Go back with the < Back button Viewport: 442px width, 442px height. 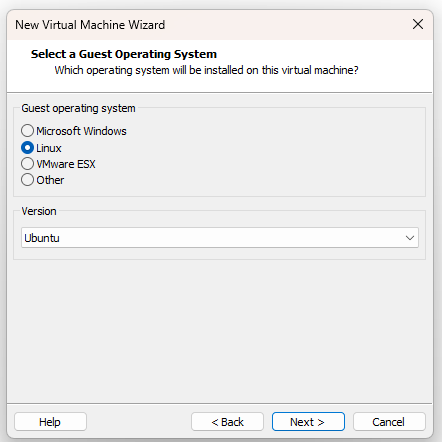tap(227, 422)
